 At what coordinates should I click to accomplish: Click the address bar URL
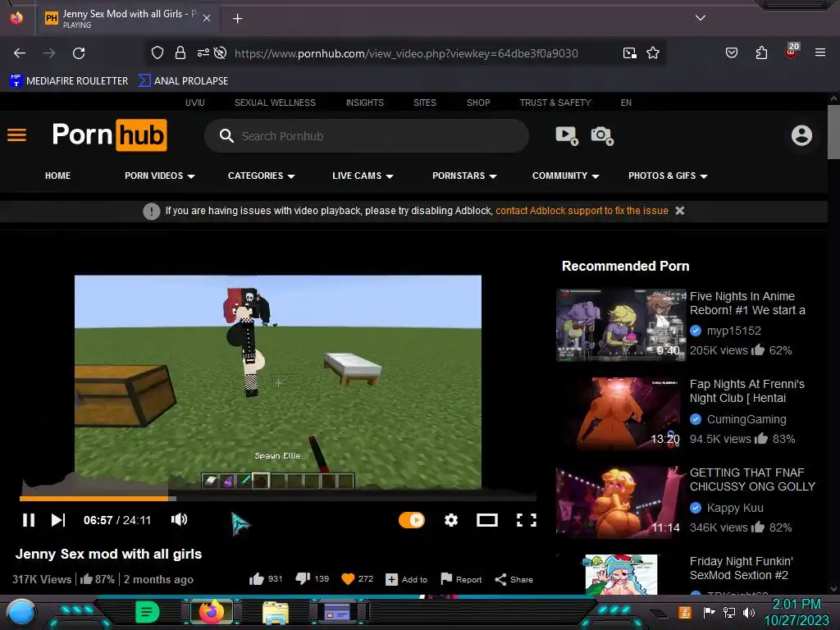pos(405,53)
